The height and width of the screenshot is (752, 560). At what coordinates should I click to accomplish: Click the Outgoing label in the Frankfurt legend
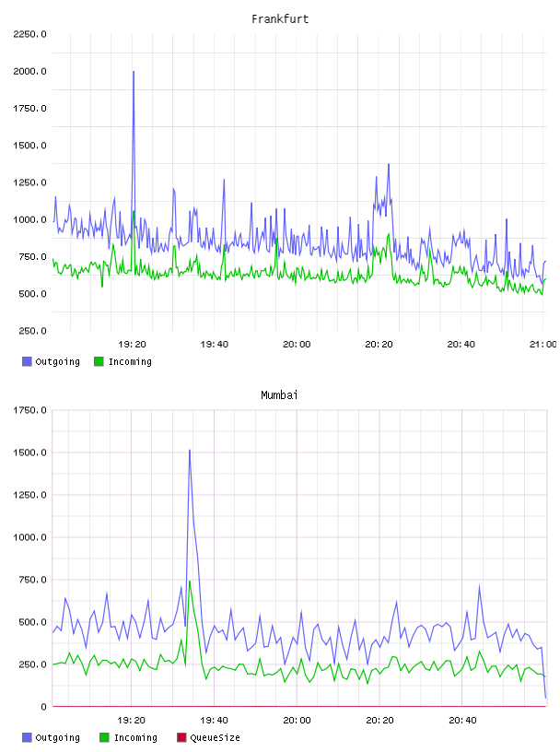pos(57,361)
